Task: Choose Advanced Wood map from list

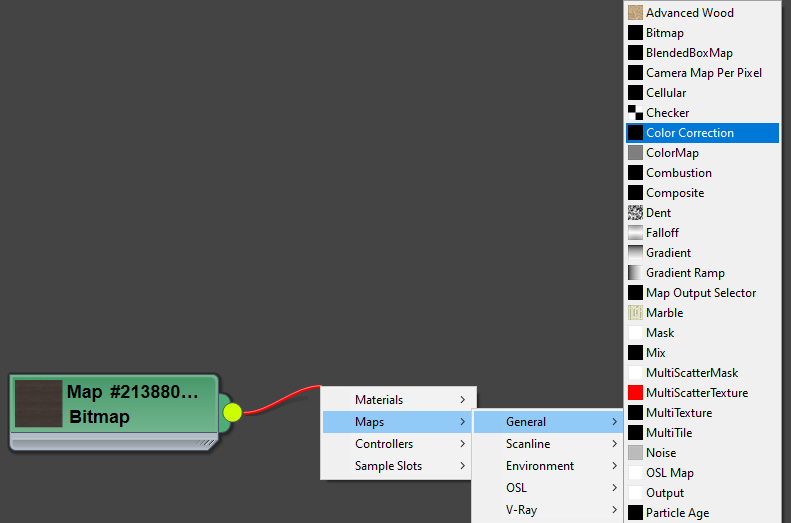Action: pos(702,13)
